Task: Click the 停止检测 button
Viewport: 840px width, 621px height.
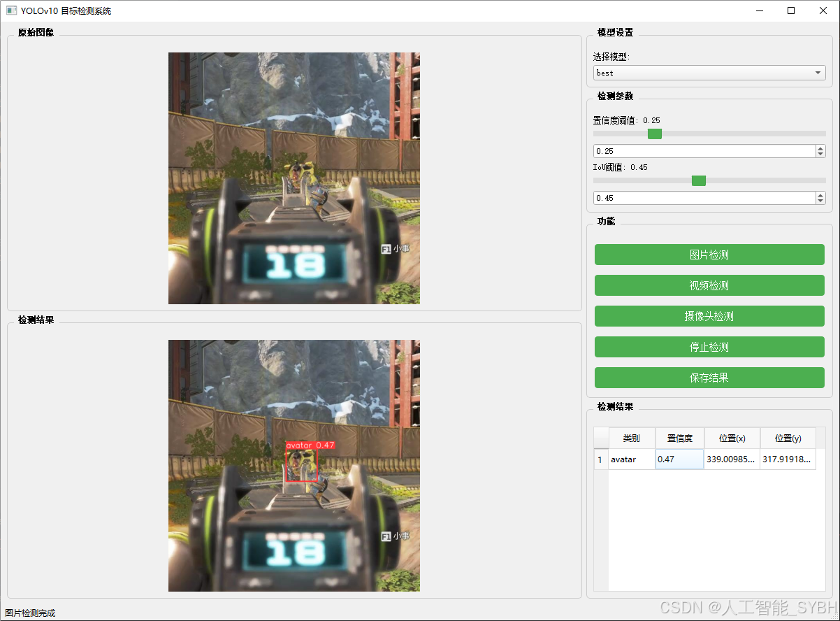Action: click(709, 347)
